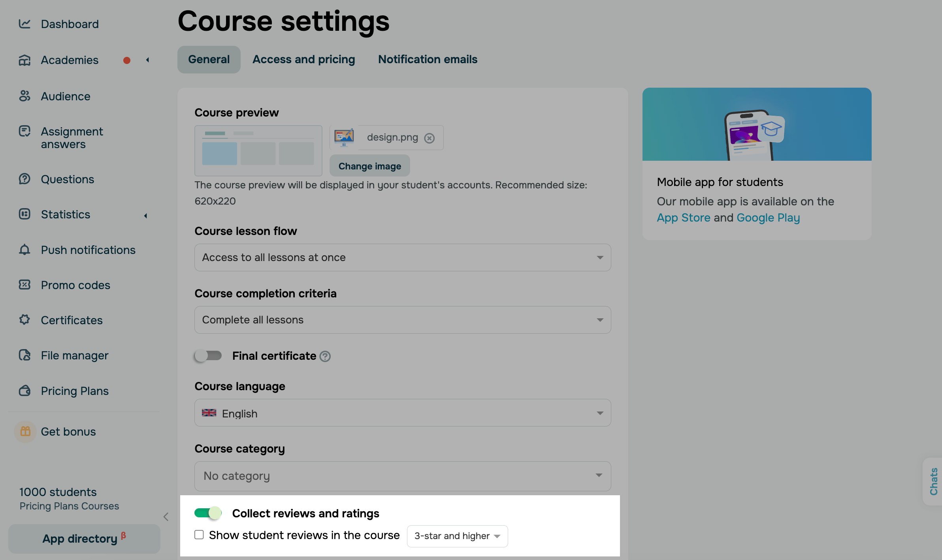Open the Notification emails tab
The height and width of the screenshot is (560, 942).
(428, 59)
